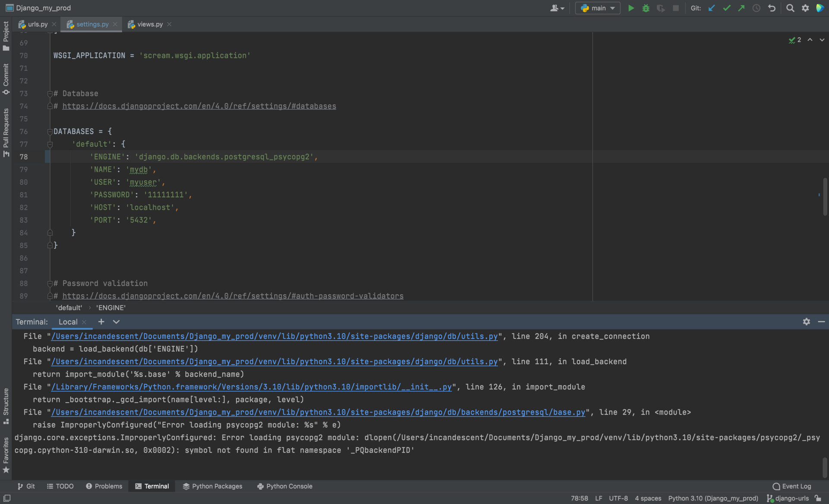Open the Favorites tool window

coord(6,455)
